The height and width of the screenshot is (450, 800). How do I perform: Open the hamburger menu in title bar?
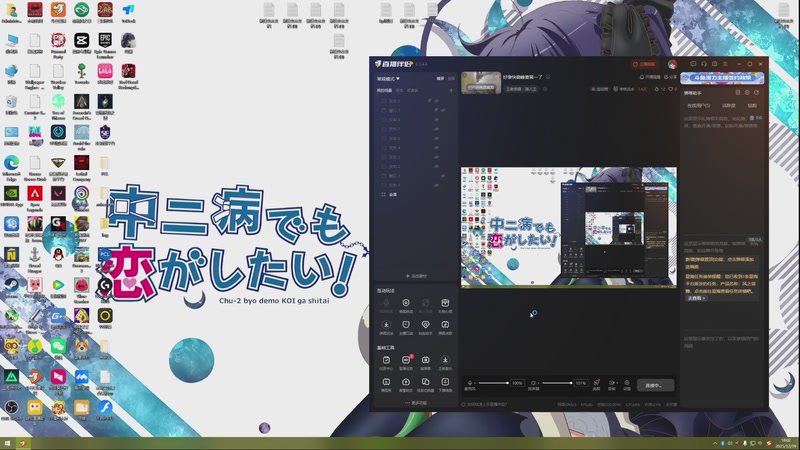point(725,64)
